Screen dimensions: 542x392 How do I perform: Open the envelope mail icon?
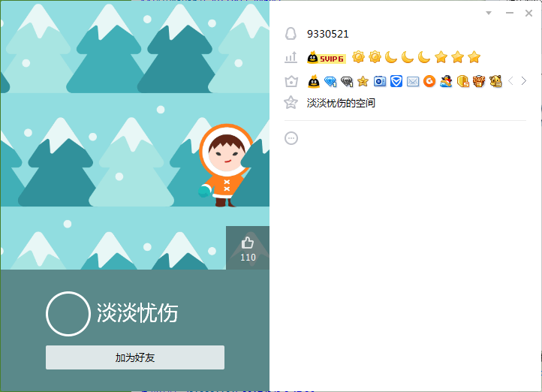[413, 81]
